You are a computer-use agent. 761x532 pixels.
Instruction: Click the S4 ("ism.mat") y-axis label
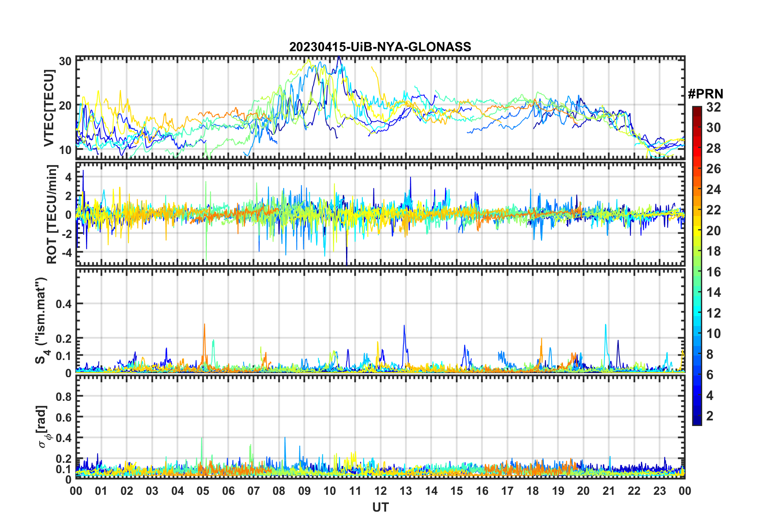(41, 321)
